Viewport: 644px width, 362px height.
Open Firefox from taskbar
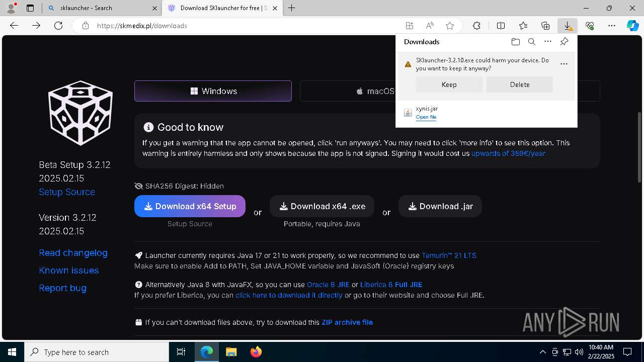(256, 352)
